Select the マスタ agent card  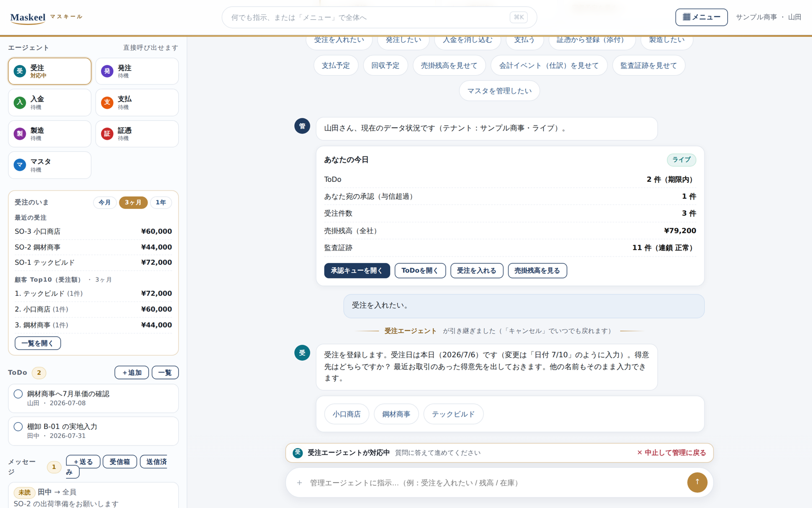(x=50, y=165)
